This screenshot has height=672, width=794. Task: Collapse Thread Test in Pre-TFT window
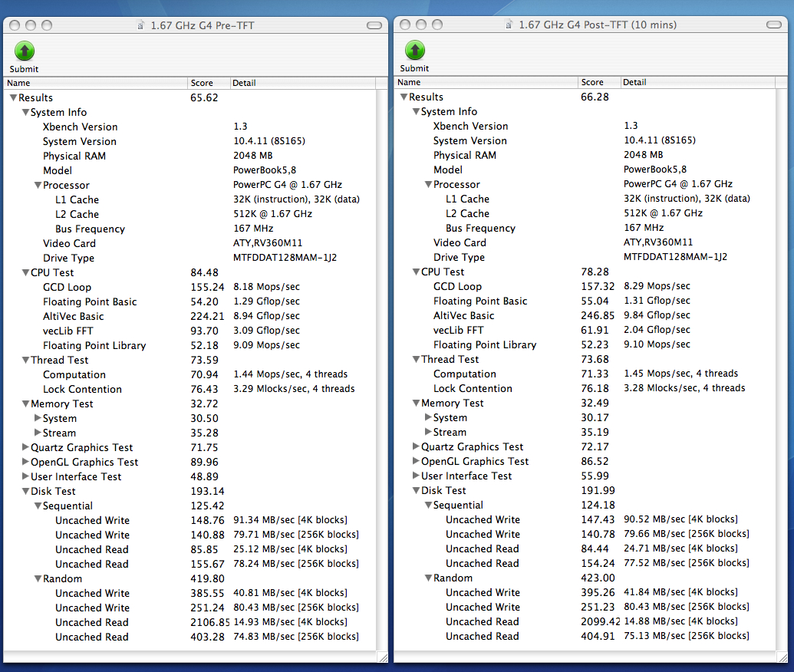pyautogui.click(x=25, y=360)
